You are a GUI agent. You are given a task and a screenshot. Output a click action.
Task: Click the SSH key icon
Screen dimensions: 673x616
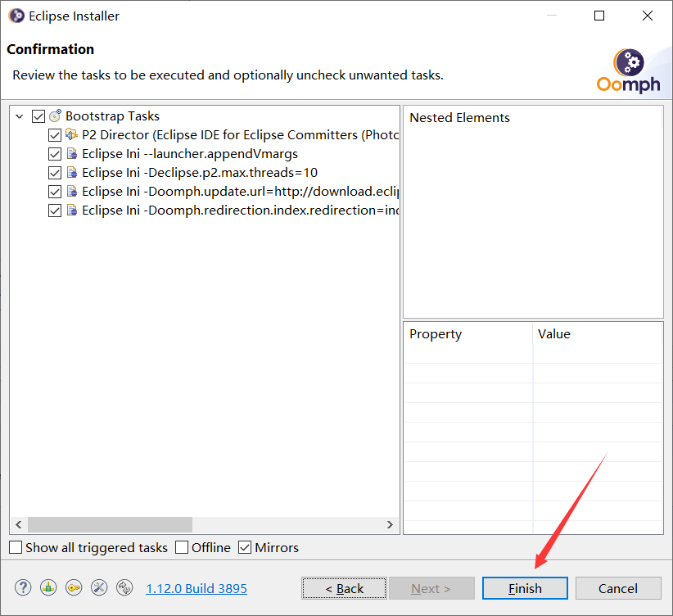(74, 587)
